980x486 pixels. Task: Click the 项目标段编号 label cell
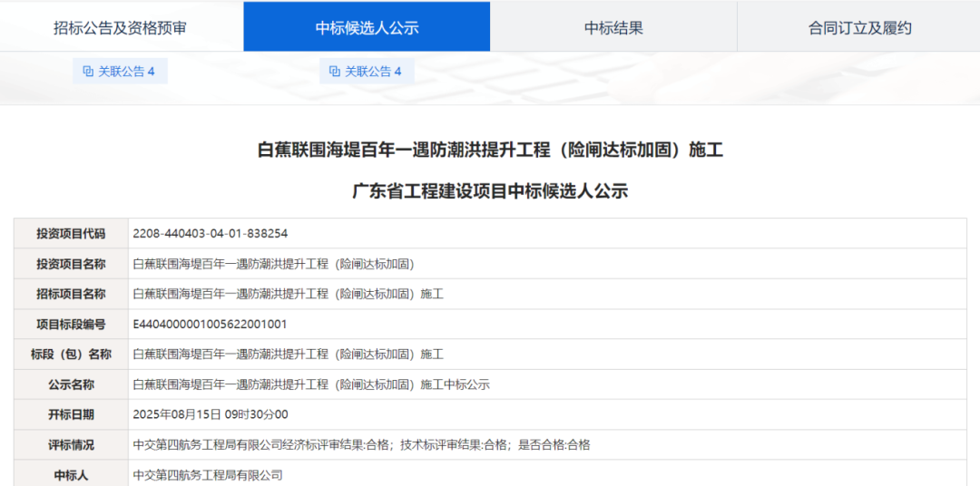point(71,324)
